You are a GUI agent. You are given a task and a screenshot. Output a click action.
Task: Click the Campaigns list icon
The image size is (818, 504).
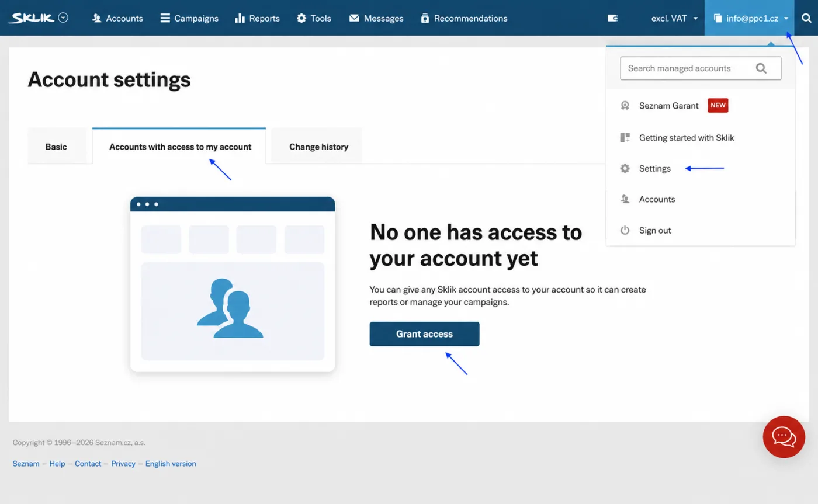click(165, 18)
